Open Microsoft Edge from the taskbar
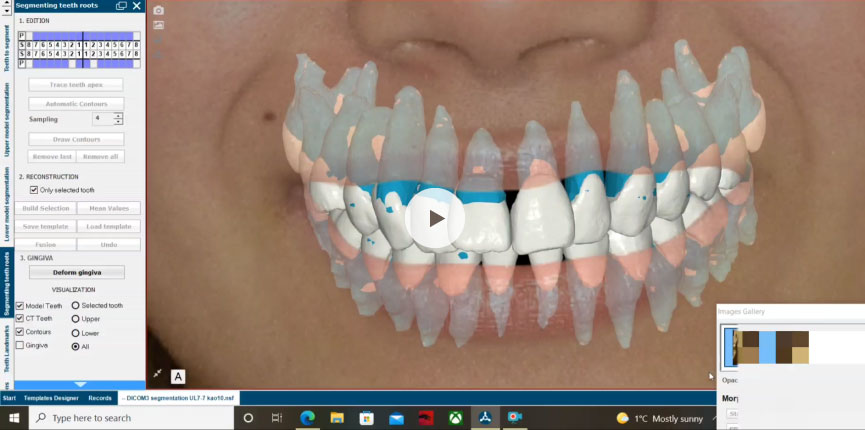865x430 pixels. 307,418
